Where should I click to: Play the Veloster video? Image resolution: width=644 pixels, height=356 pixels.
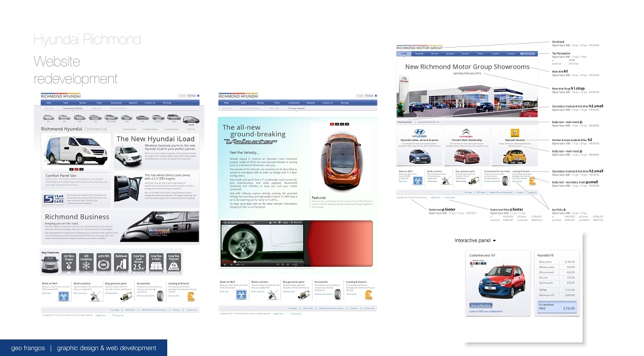click(225, 265)
